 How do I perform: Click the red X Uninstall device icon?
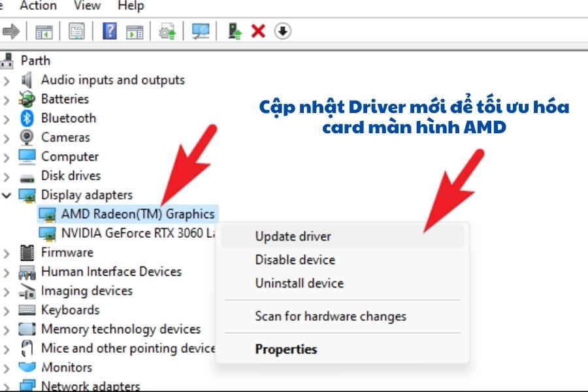[259, 31]
